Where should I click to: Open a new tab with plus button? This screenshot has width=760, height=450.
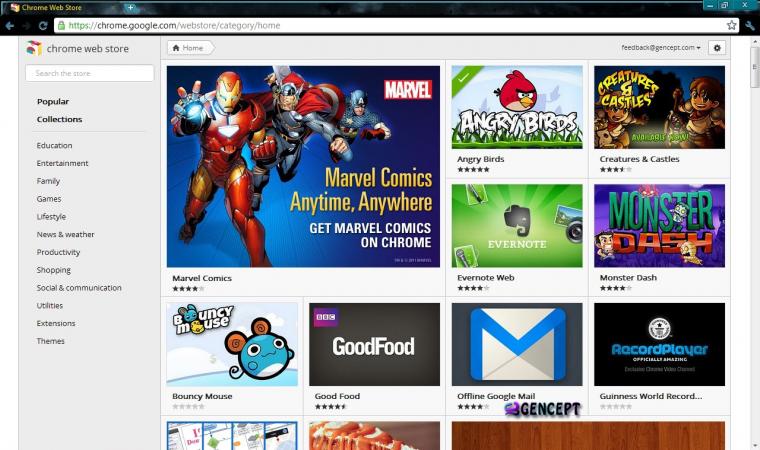[130, 7]
